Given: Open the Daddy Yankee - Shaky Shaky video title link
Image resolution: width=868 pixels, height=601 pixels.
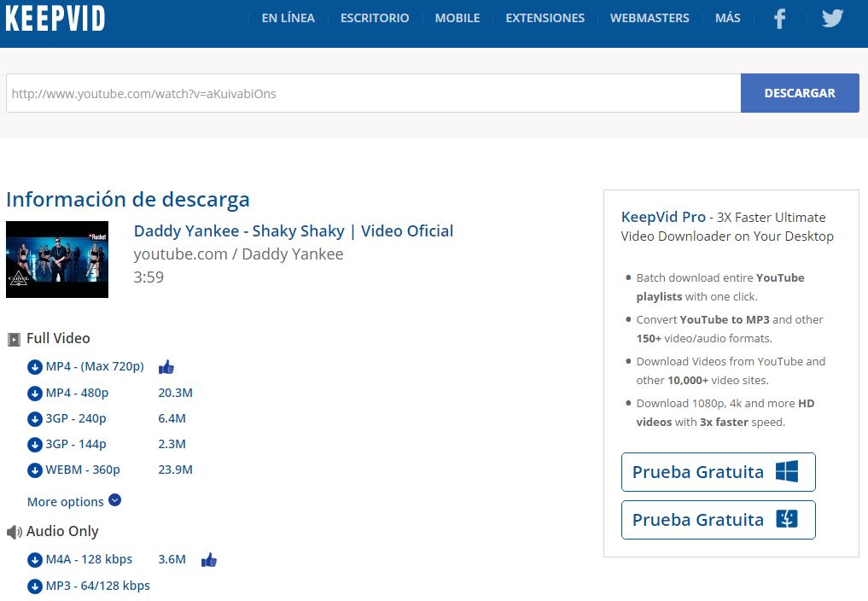Looking at the screenshot, I should coord(294,231).
